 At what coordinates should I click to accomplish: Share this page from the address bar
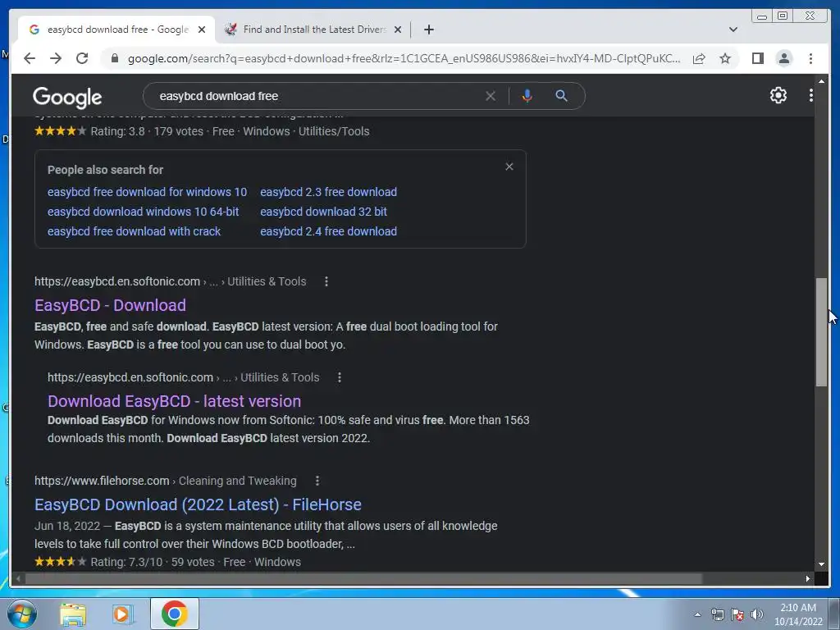pyautogui.click(x=699, y=58)
